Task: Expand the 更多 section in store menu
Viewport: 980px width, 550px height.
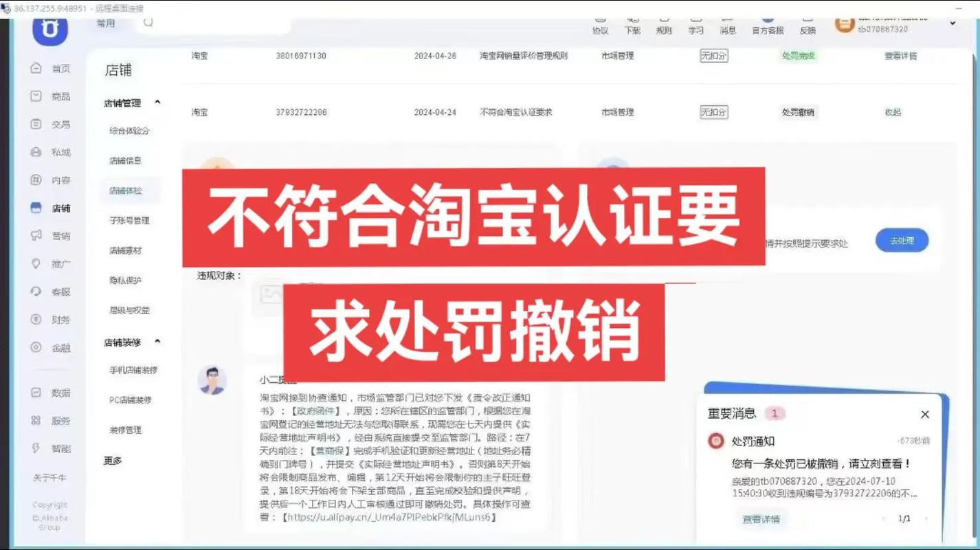Action: (x=112, y=461)
